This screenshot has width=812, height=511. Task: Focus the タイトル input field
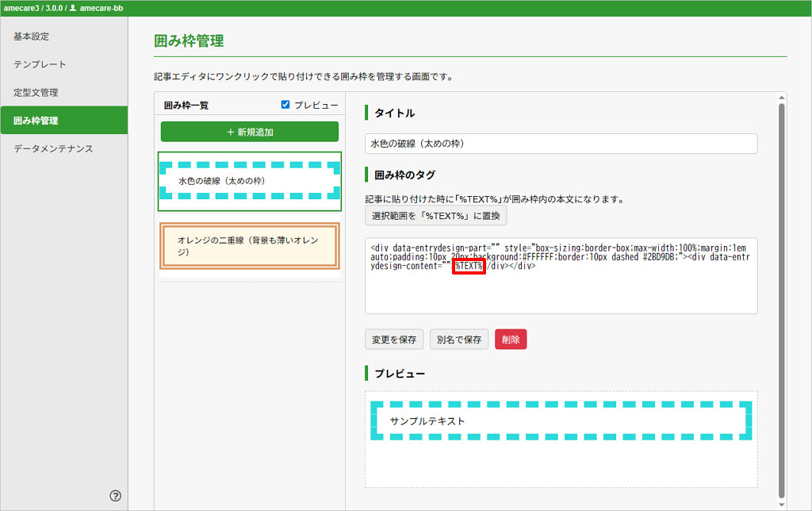[561, 144]
